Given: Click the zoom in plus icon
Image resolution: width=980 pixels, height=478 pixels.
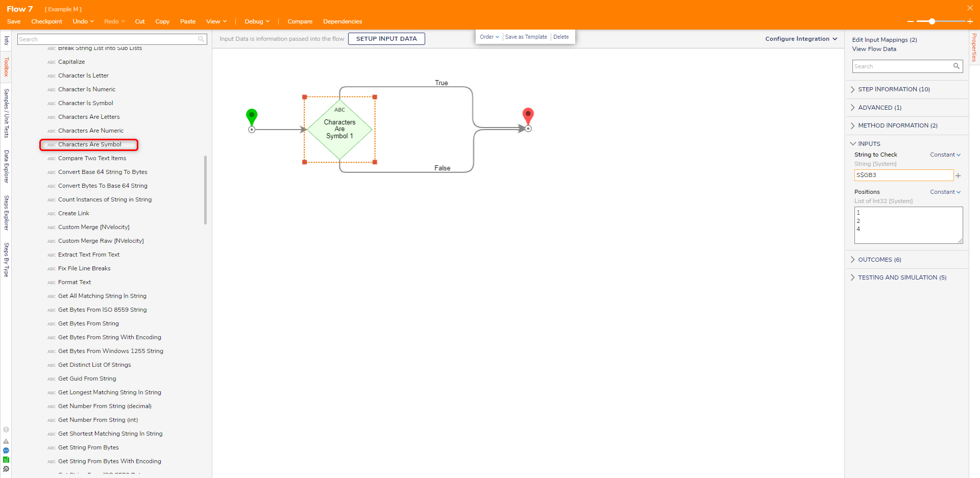Looking at the screenshot, I should tap(970, 21).
